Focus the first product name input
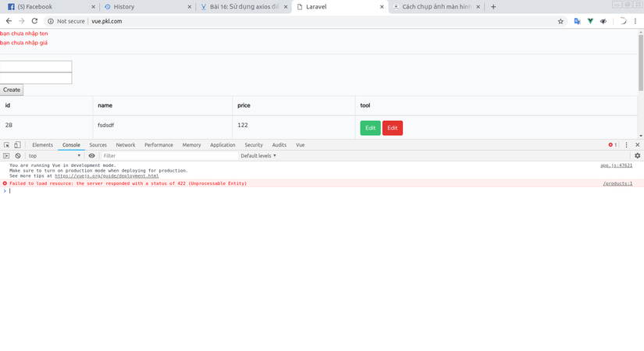 [x=36, y=66]
